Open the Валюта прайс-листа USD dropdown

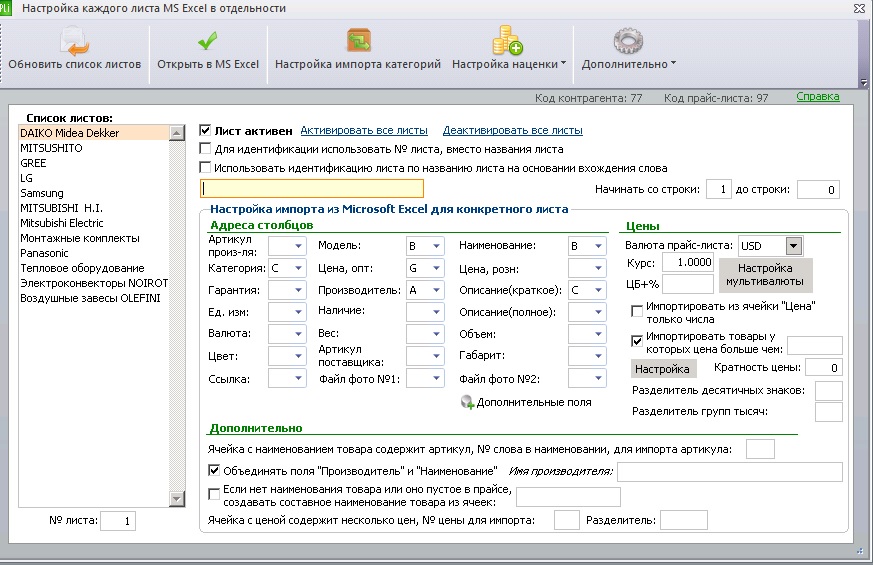coord(793,245)
